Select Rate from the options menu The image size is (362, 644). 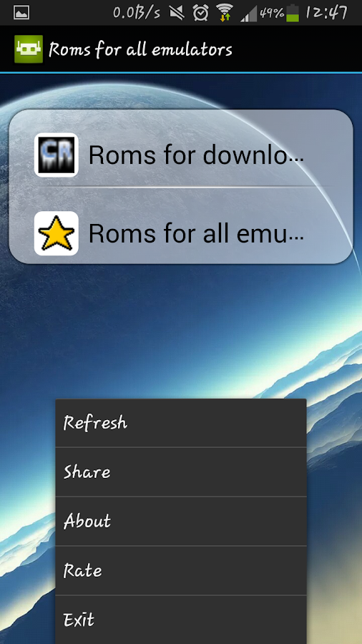point(181,570)
